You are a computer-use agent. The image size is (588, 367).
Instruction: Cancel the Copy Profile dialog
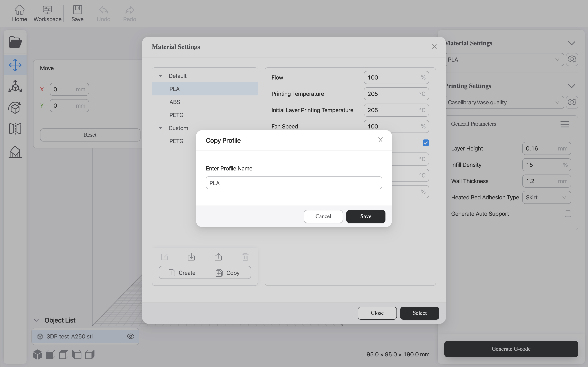(323, 216)
